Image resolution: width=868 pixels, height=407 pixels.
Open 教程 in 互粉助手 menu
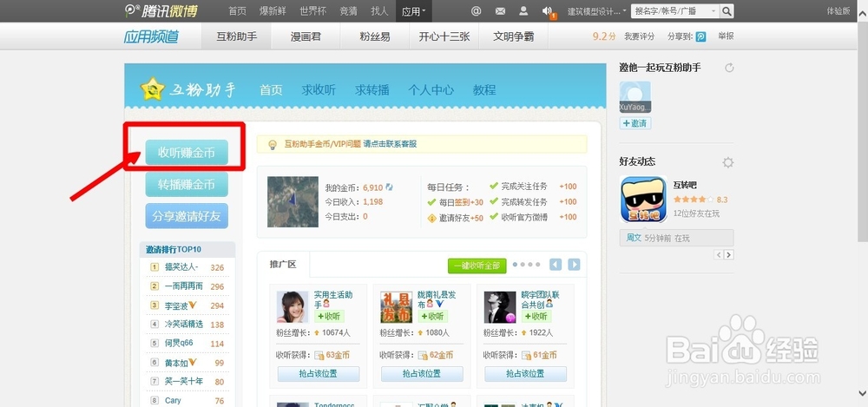tap(484, 89)
